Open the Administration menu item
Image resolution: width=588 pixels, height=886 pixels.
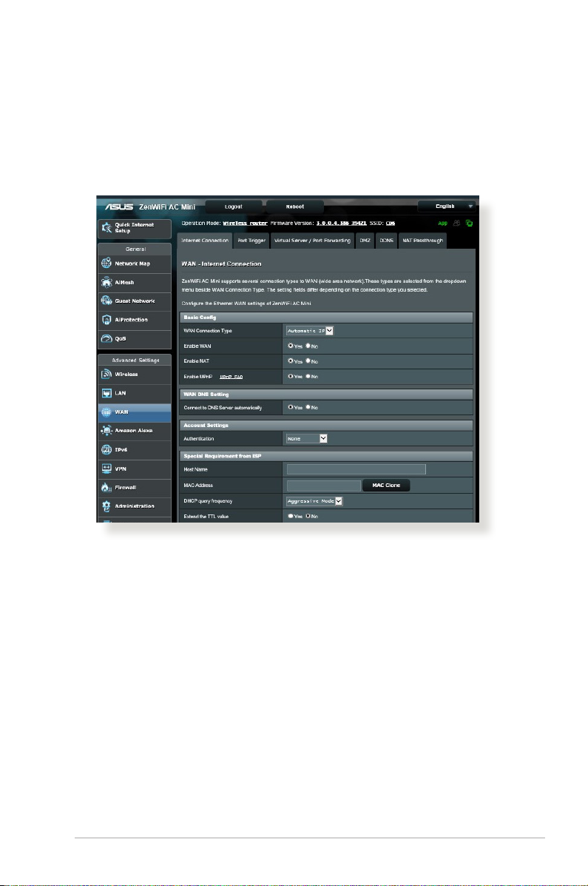(135, 506)
